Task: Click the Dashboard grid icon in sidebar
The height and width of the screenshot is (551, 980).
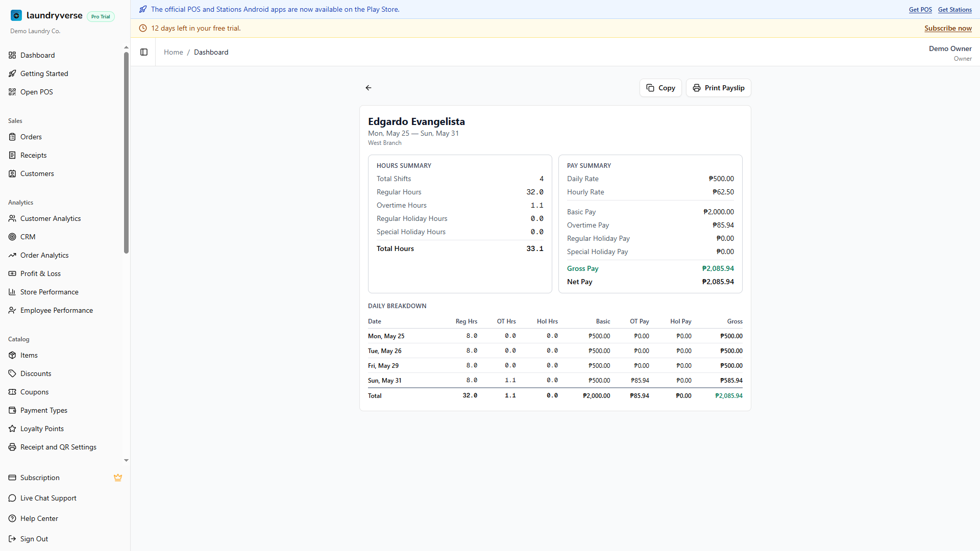Action: 12,55
